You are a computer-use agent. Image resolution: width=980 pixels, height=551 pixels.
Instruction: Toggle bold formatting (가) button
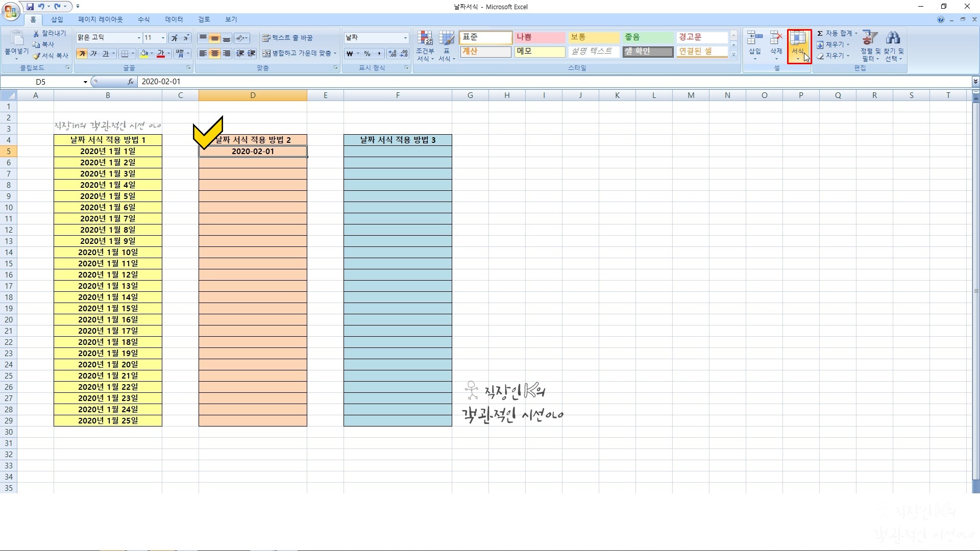point(82,54)
